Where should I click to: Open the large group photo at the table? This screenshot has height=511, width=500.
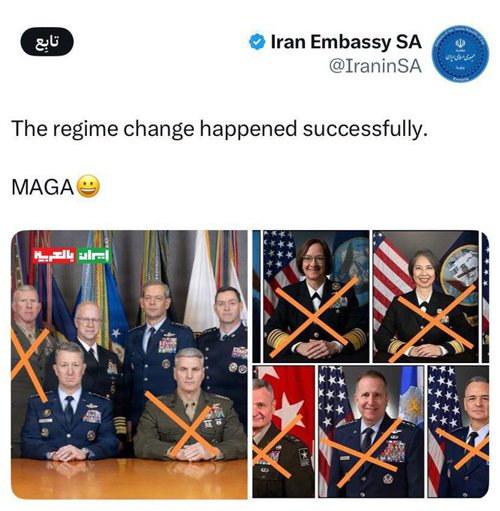click(129, 365)
